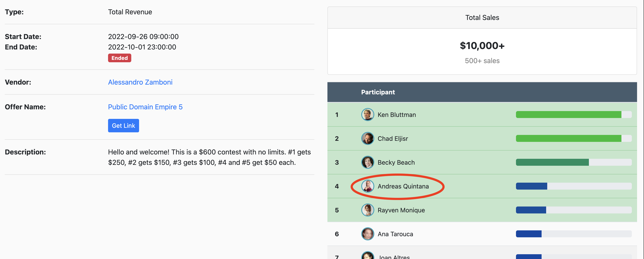This screenshot has height=259, width=644.
Task: Click Ana Tarouca's profile avatar
Action: pyautogui.click(x=368, y=234)
